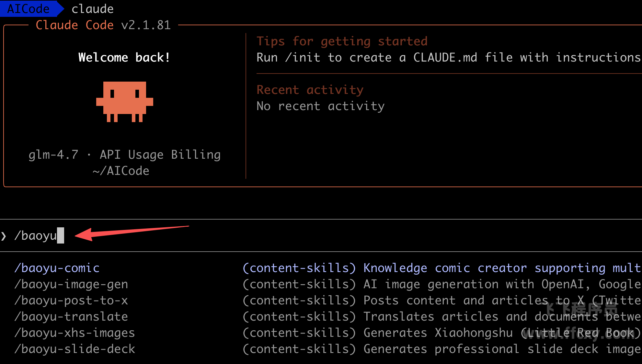Choose the /baoyu-slide-deck suggestion
This screenshot has height=364, width=642.
75,349
